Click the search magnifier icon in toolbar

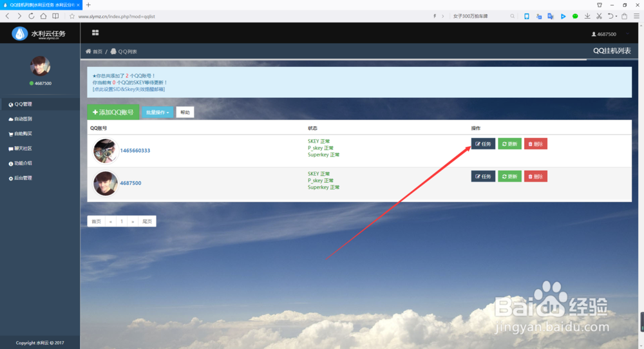[512, 17]
